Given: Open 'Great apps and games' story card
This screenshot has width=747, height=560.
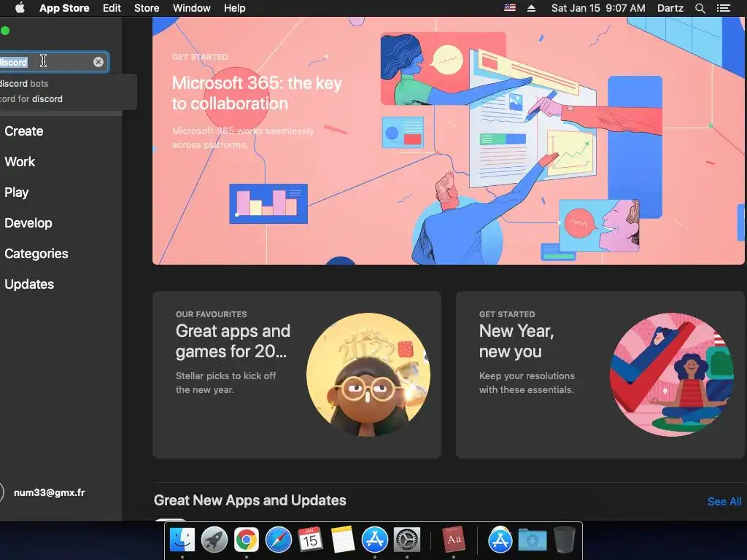Looking at the screenshot, I should (297, 375).
